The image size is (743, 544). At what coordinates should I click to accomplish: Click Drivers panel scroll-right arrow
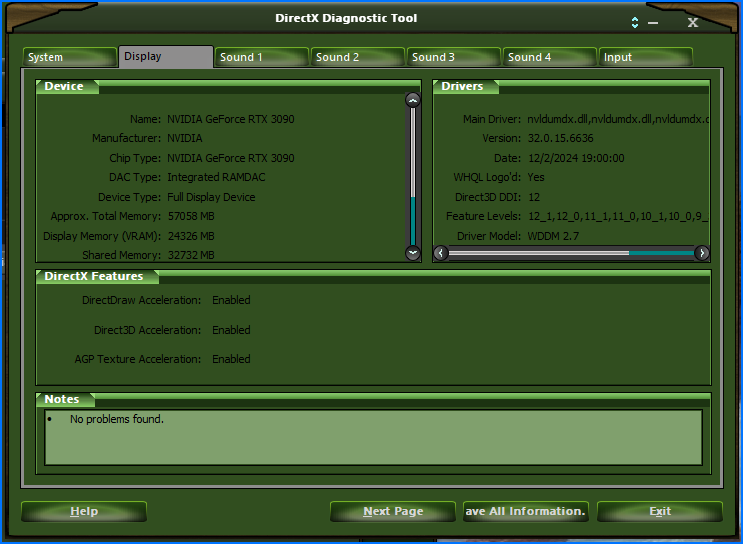point(702,253)
